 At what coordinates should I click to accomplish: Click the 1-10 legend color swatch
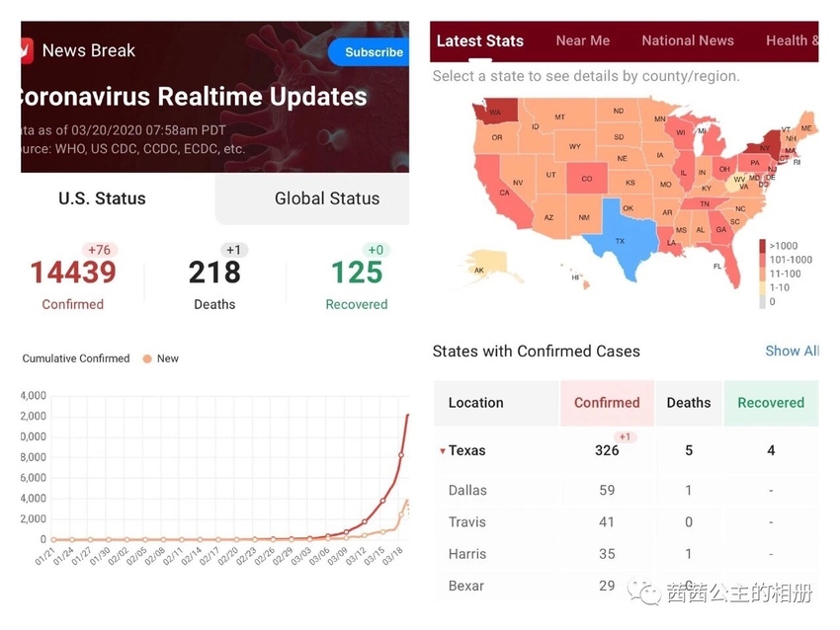tap(762, 287)
